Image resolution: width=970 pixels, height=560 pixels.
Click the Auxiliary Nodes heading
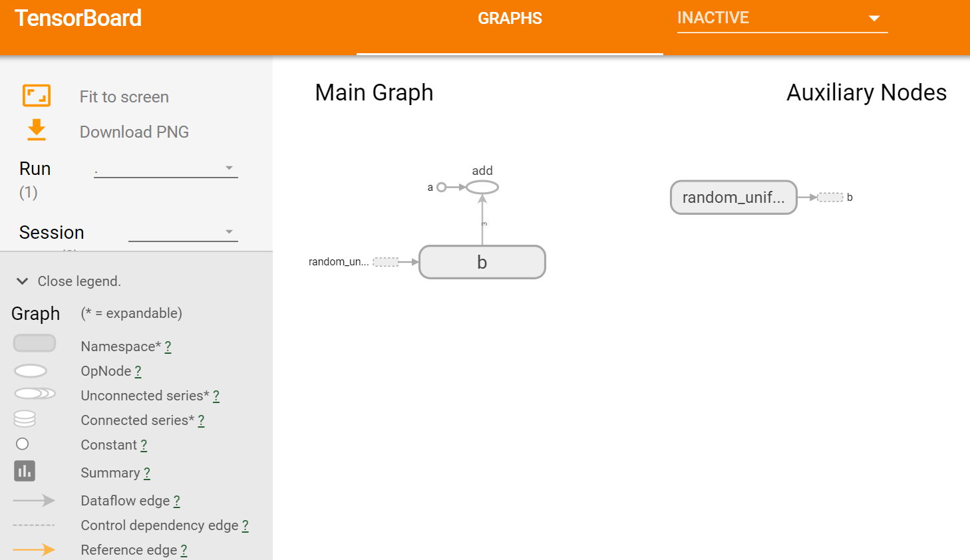point(866,92)
